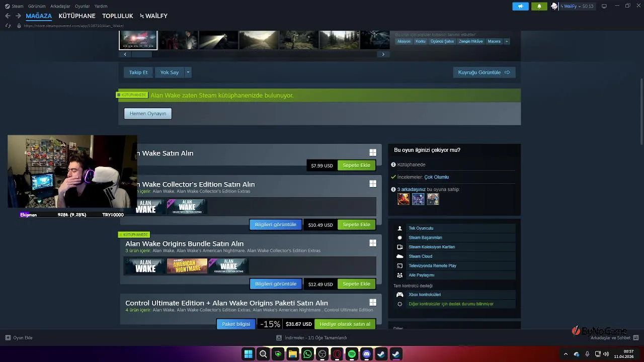Open Spotify from the taskbar
This screenshot has width=644, height=362.
[352, 354]
